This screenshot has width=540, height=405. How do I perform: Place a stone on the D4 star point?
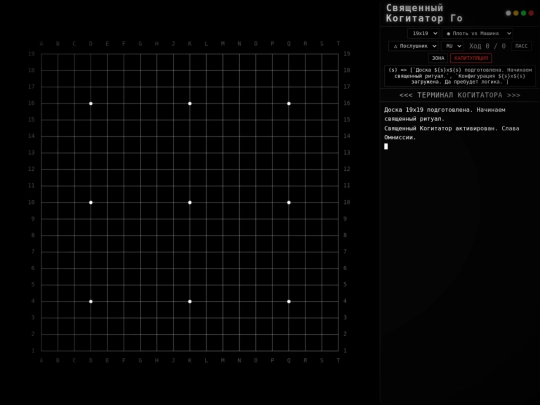click(91, 301)
